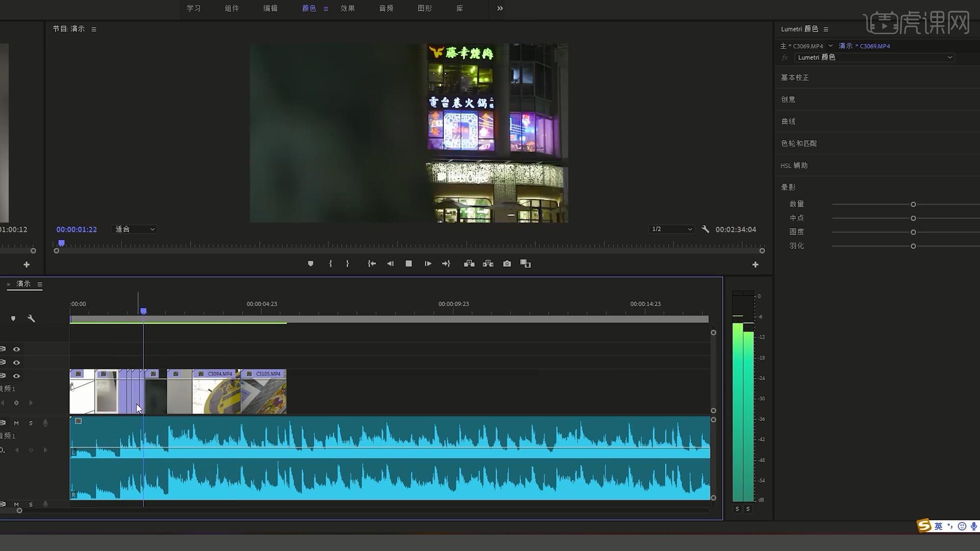
Task: Switch to the 音频 workspace
Action: [386, 9]
